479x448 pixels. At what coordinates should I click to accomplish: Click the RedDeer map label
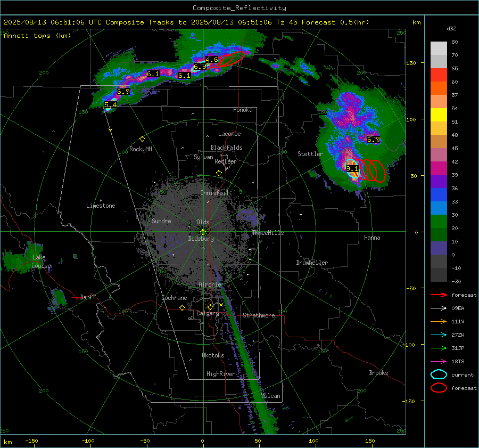tap(226, 161)
